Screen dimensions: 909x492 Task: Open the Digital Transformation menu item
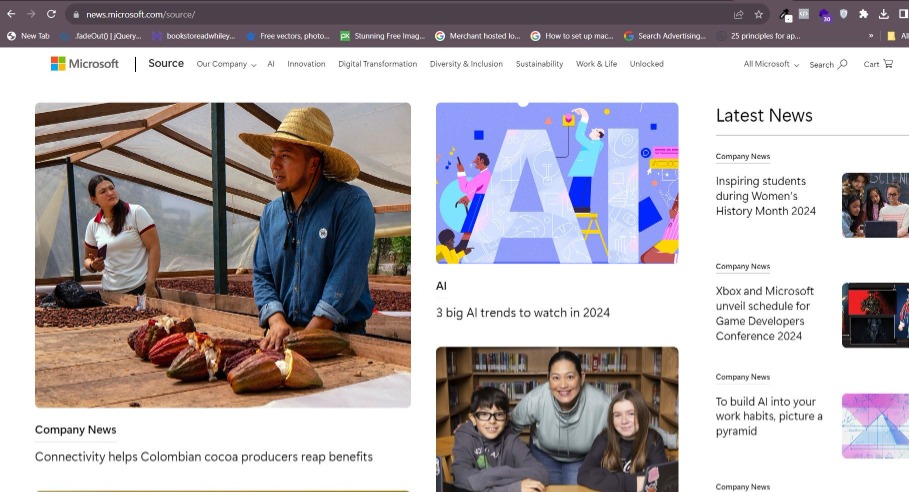tap(377, 64)
